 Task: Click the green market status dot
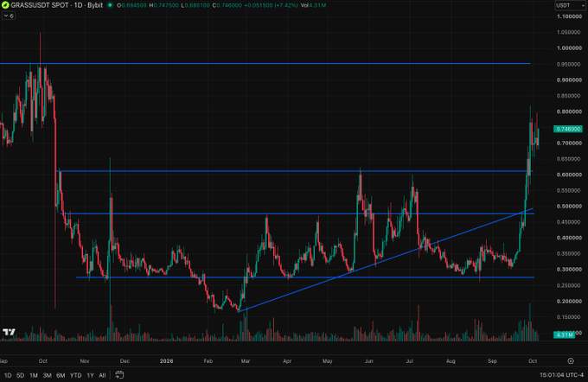point(110,5)
